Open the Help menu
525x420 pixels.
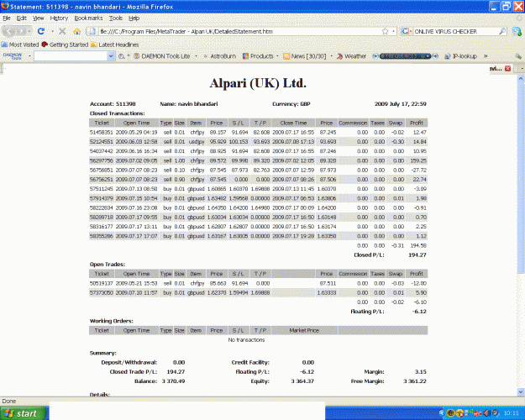(134, 18)
